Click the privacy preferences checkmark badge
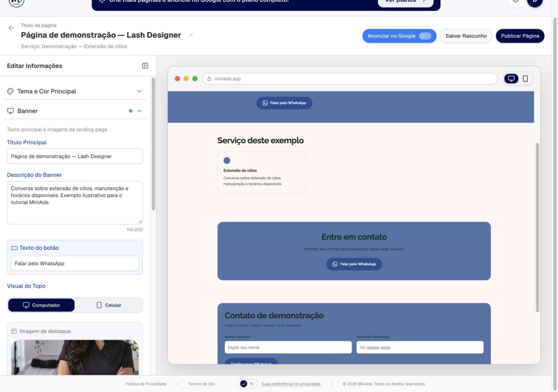This screenshot has width=558, height=392. click(x=243, y=384)
